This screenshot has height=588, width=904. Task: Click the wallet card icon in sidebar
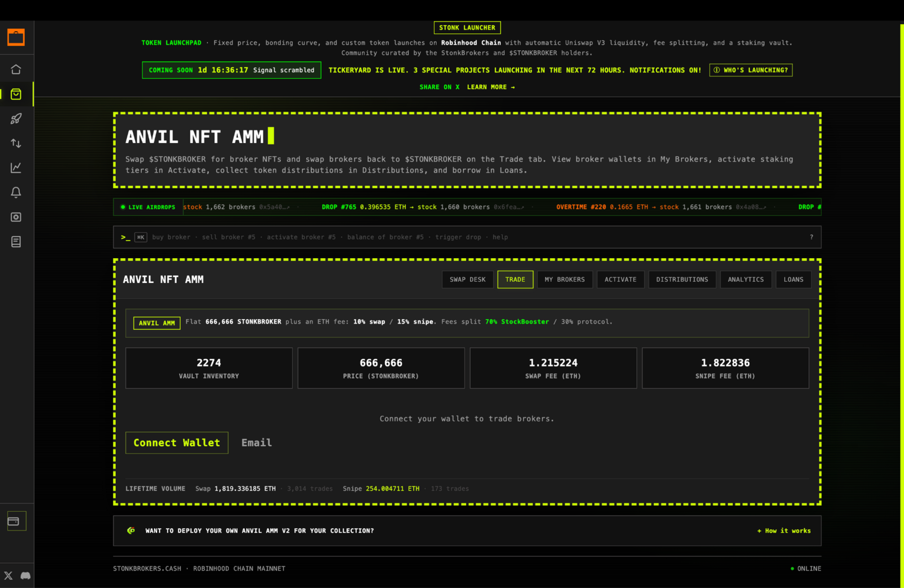[x=14, y=521]
